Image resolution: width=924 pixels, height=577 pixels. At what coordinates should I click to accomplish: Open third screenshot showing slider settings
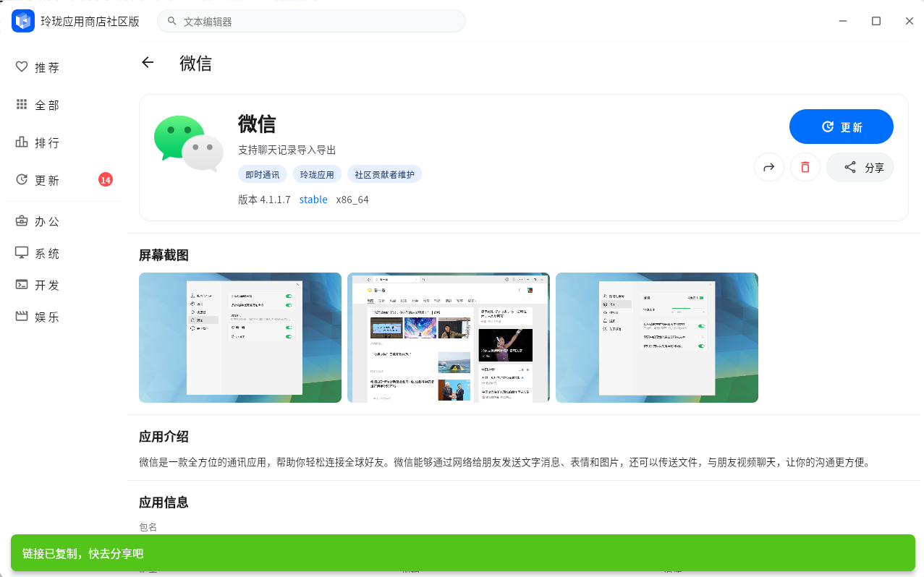pyautogui.click(x=657, y=338)
